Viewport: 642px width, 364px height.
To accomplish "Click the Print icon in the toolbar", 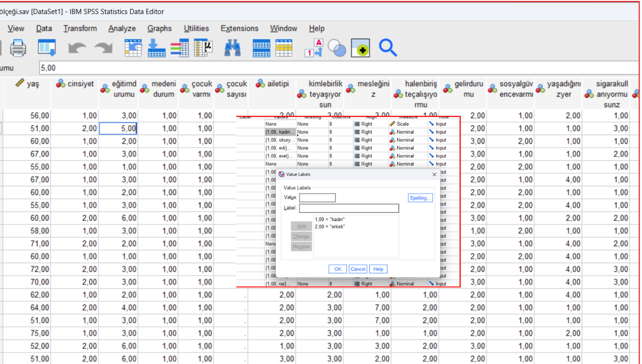I will (18, 47).
